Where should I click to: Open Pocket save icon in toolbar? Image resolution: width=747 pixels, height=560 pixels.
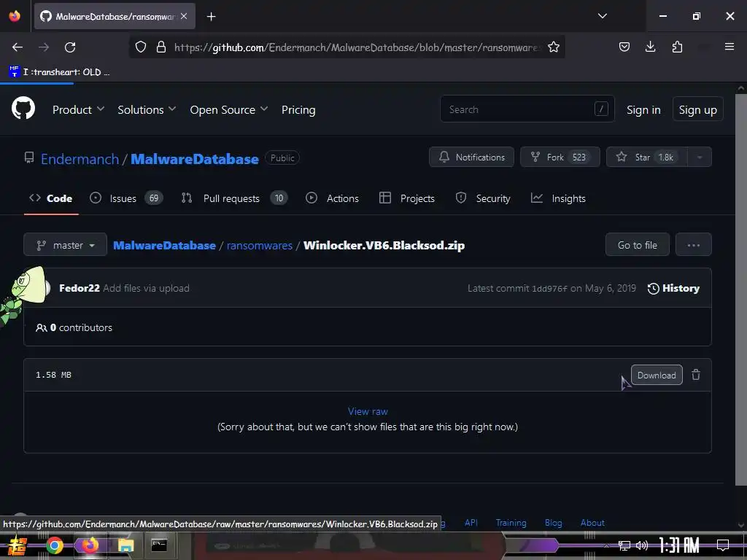click(624, 47)
